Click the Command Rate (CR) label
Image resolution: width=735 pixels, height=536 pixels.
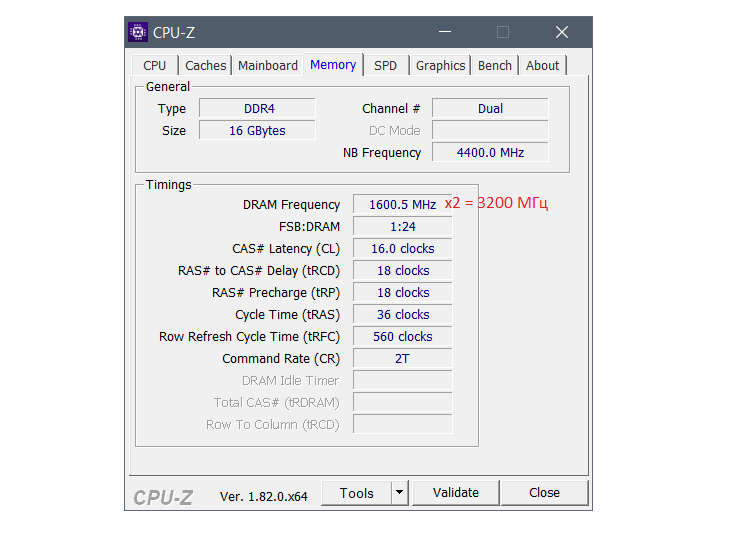click(x=281, y=359)
